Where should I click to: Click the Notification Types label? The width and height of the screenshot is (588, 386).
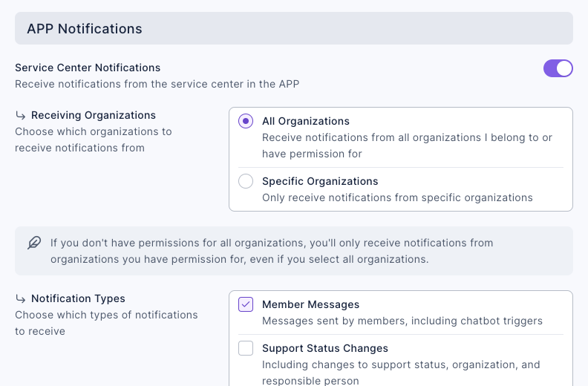(78, 298)
